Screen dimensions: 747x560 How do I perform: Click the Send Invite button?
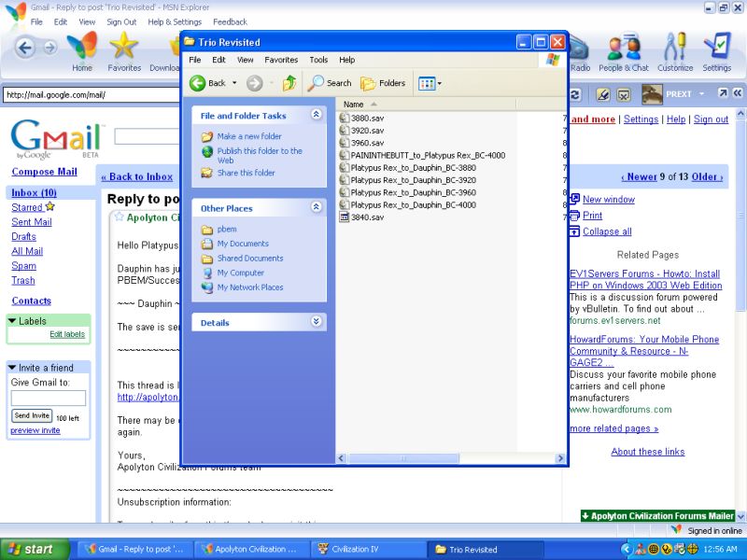point(32,415)
